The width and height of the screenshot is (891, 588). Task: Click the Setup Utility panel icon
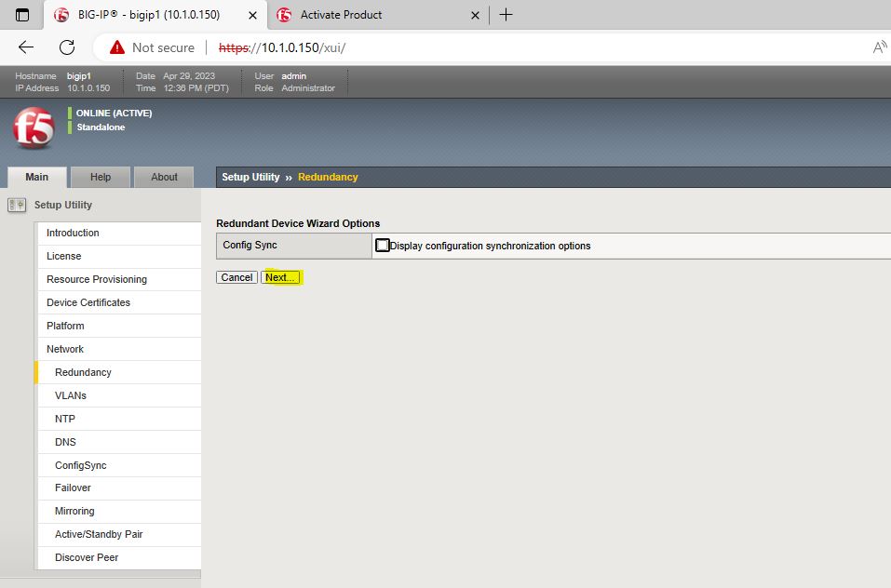tap(17, 205)
